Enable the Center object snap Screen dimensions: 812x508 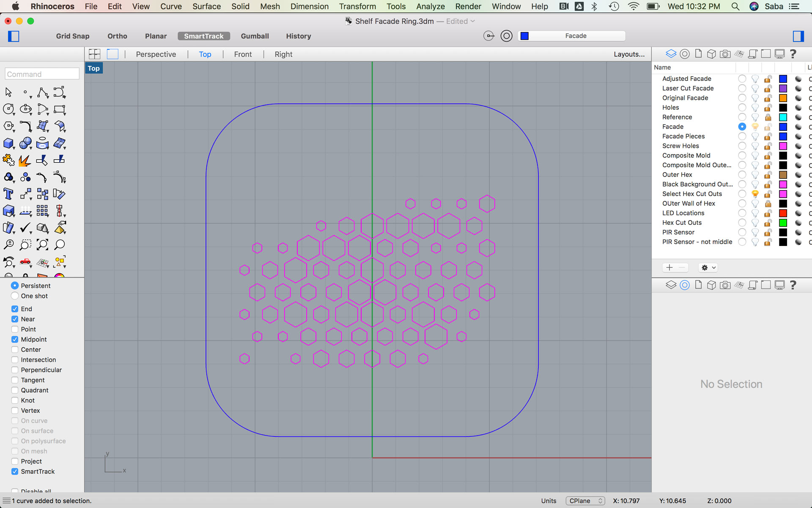pyautogui.click(x=15, y=350)
